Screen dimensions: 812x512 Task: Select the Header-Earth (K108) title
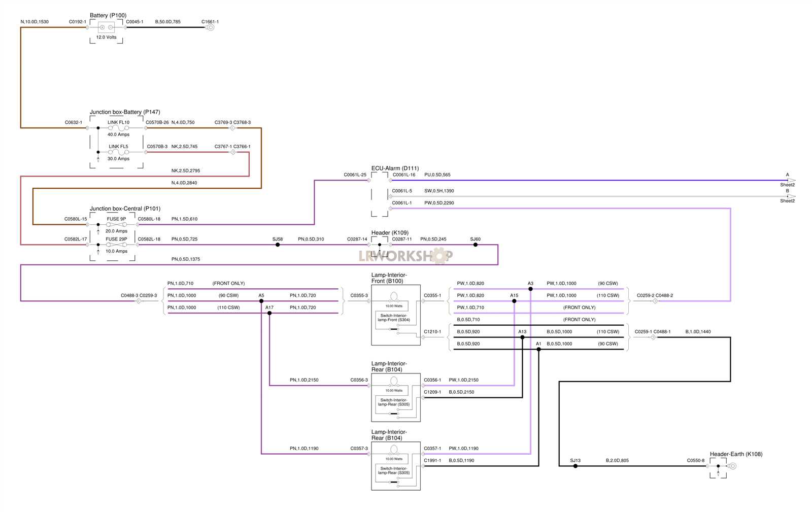(x=736, y=454)
